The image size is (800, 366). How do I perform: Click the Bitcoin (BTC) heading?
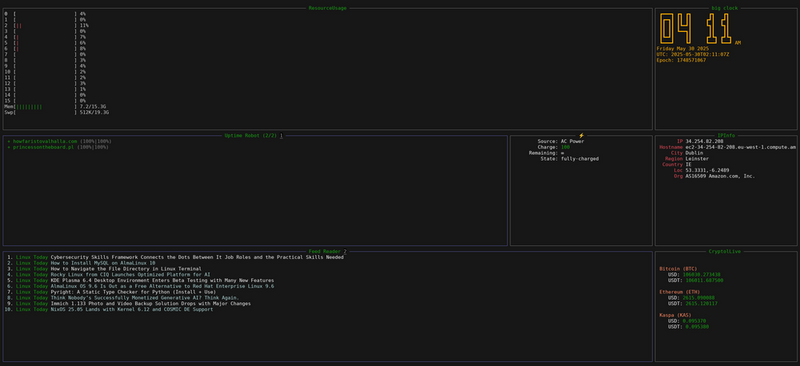click(678, 269)
